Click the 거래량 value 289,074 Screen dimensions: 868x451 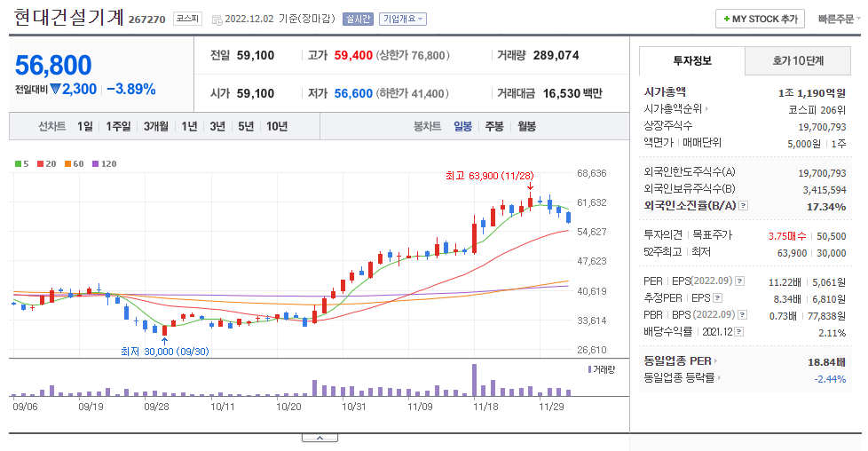(556, 55)
